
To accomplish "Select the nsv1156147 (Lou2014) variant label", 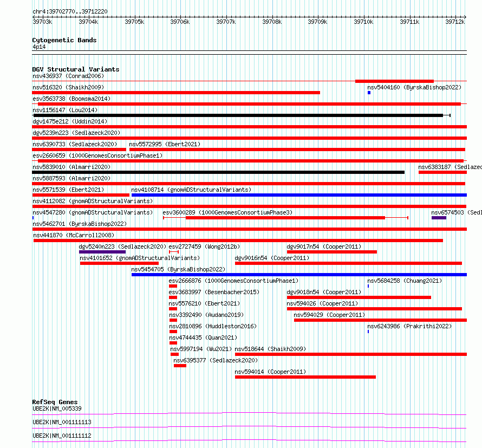I will [x=65, y=110].
